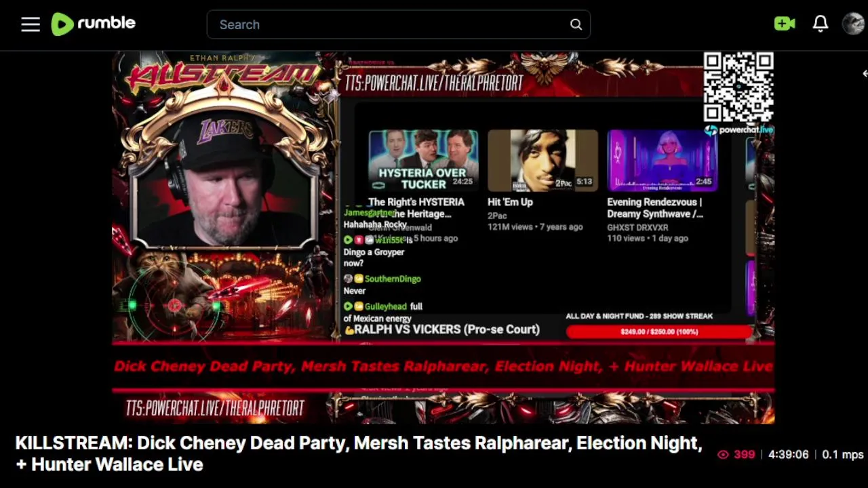Click the GHXST DRXVXR channel name

637,228
